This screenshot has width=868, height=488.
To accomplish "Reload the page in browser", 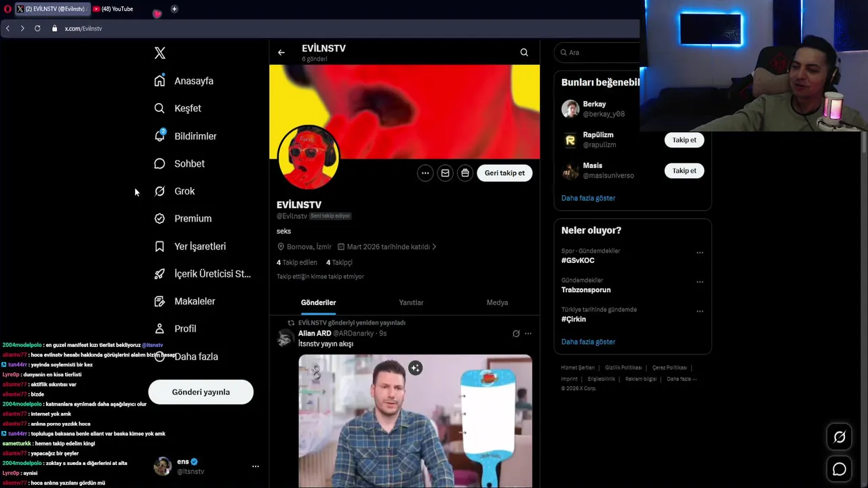I will (37, 28).
